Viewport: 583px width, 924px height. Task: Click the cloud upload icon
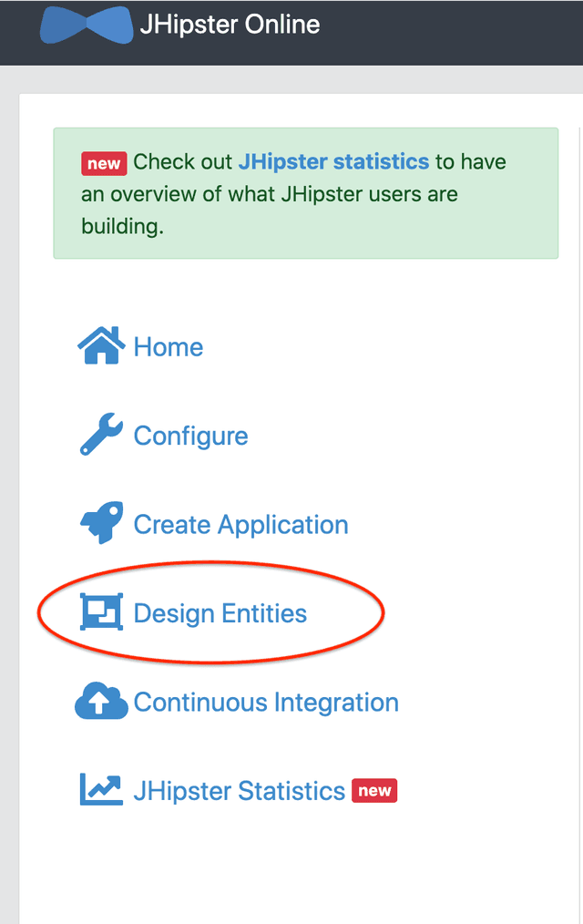point(100,702)
